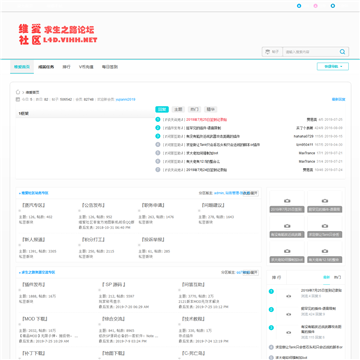Click eye icon beside rank 2 sidebar post

point(289,314)
